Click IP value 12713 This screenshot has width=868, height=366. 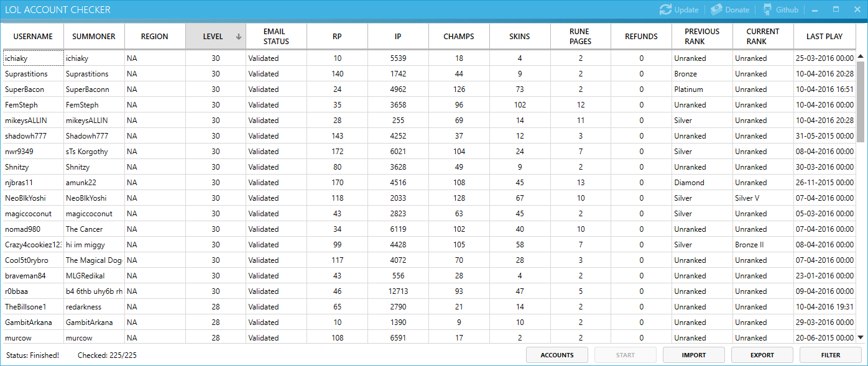tap(398, 291)
